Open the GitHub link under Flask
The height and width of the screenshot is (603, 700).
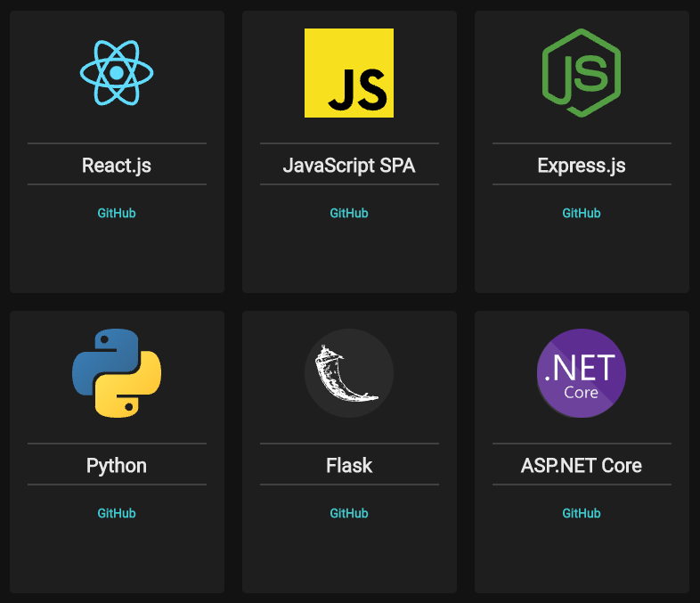pos(349,513)
